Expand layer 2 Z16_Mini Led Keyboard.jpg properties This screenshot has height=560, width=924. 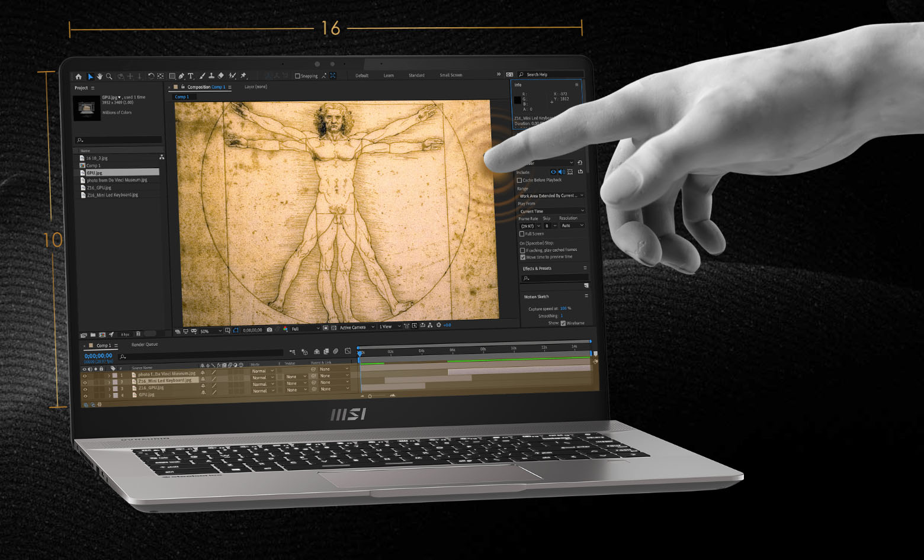pyautogui.click(x=109, y=382)
